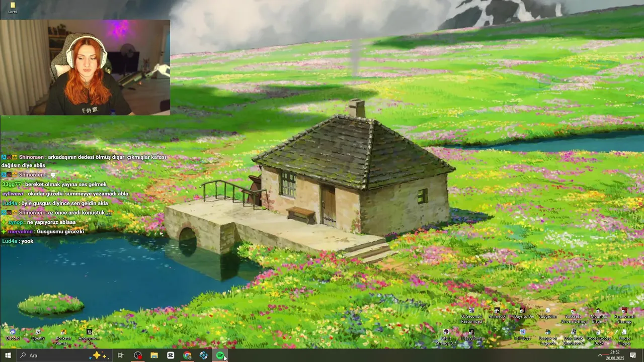644x362 pixels.
Task: Open Task View on the taskbar
Action: [121, 355]
